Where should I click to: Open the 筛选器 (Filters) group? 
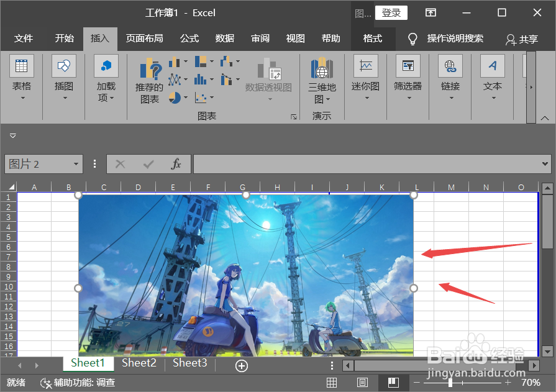408,77
